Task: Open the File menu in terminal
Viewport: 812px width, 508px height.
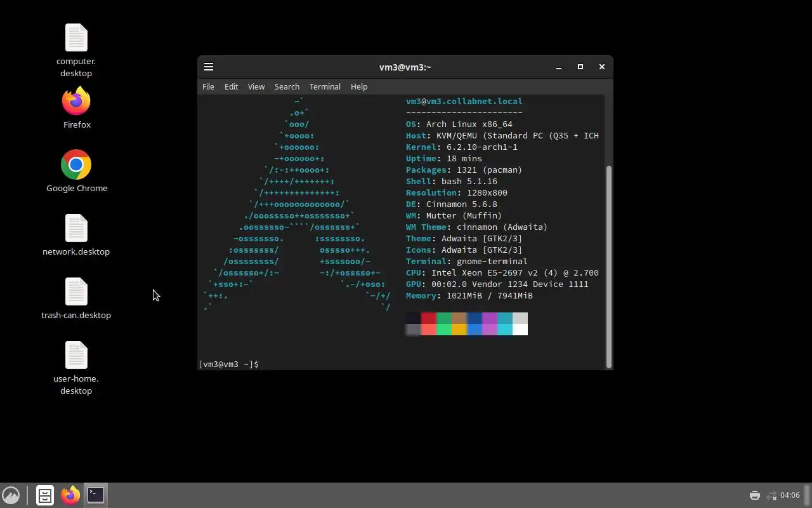Action: pos(208,86)
